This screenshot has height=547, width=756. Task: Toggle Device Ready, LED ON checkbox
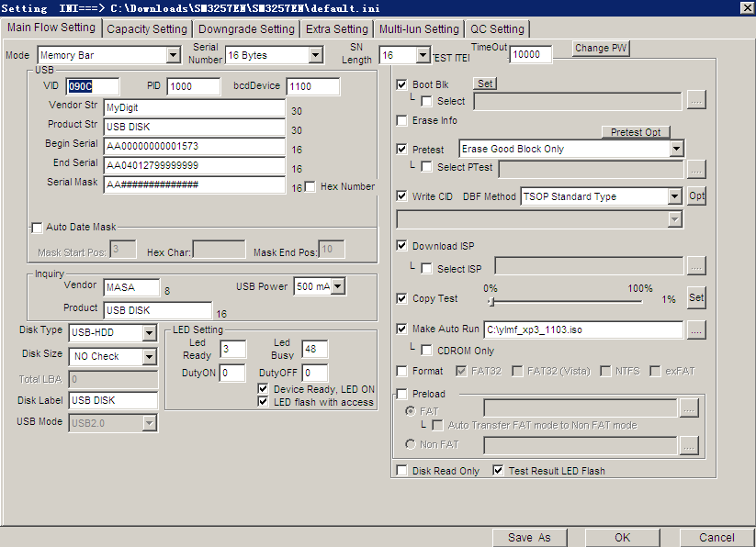[264, 388]
